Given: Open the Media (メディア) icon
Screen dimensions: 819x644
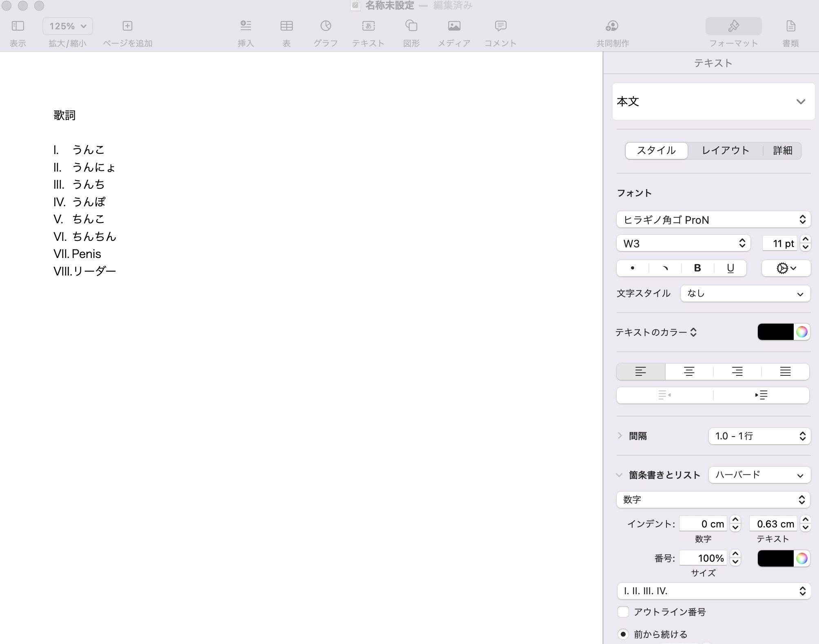Looking at the screenshot, I should [x=454, y=26].
